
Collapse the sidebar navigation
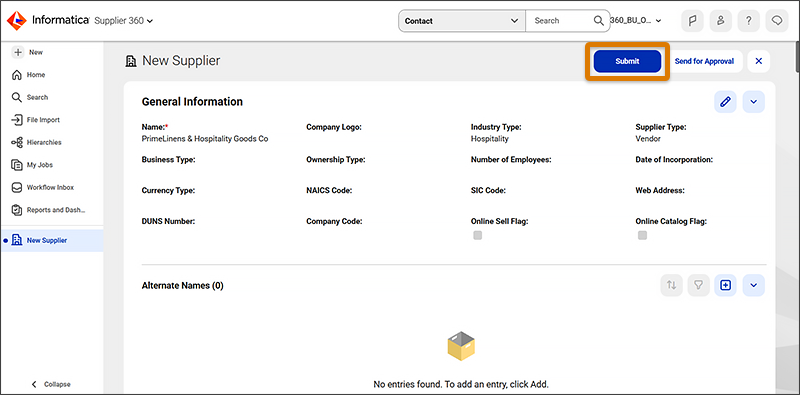(51, 384)
